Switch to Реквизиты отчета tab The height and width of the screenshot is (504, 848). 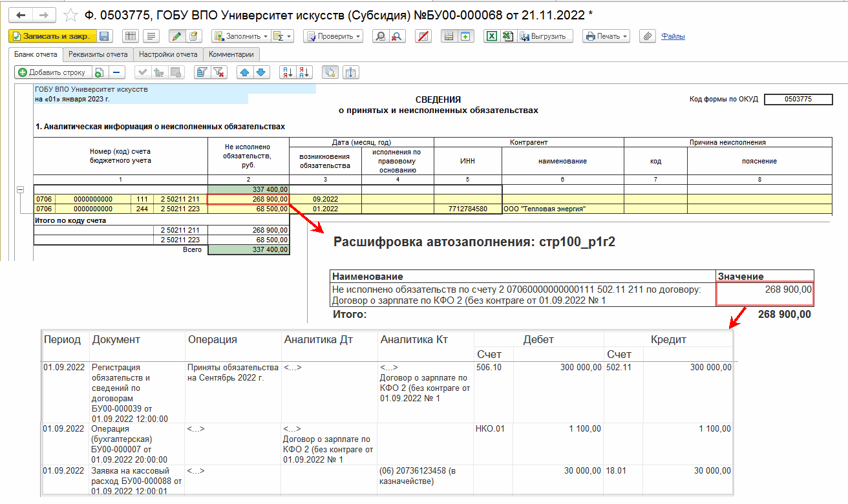point(98,54)
